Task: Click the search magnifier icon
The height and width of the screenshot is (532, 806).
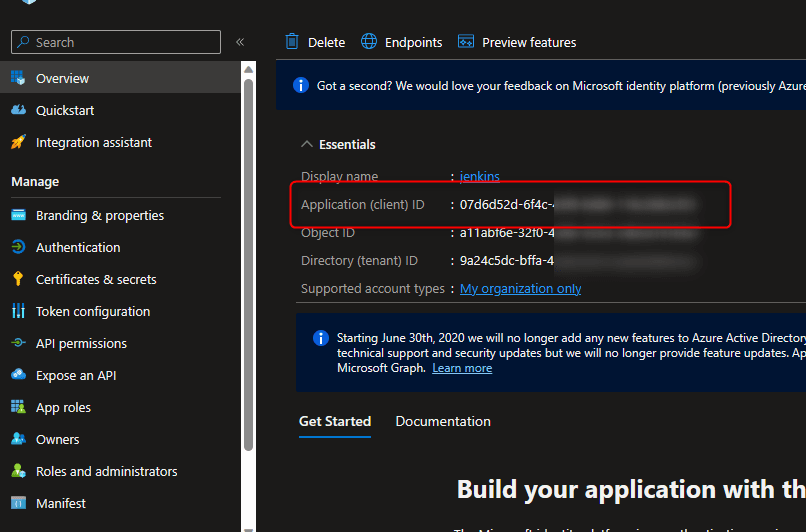Action: (x=23, y=42)
